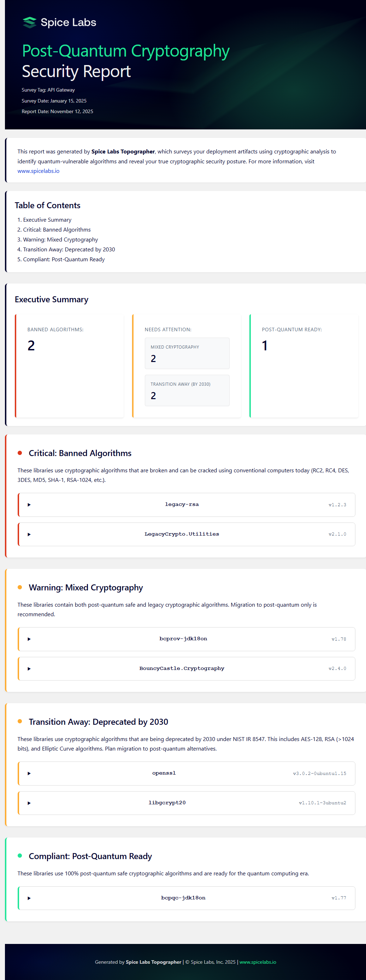Click the Transition Away (by 2030) card

pyautogui.click(x=187, y=390)
